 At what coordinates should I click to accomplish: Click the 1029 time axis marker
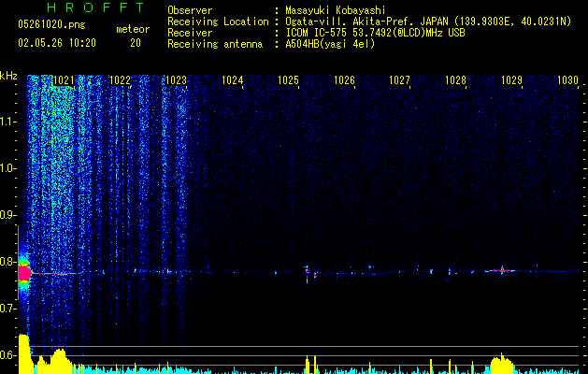click(x=512, y=80)
